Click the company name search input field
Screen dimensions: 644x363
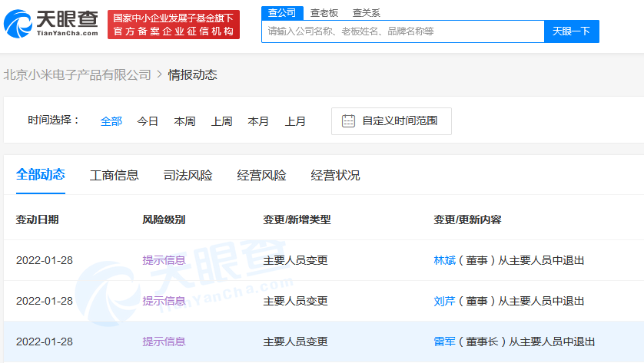click(x=403, y=31)
